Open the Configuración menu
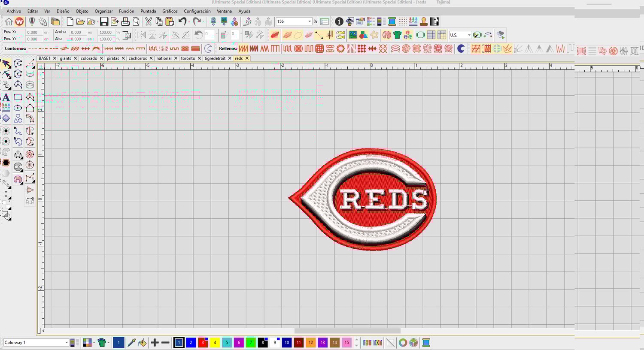Viewport: 644px width, 350px height. point(197,11)
